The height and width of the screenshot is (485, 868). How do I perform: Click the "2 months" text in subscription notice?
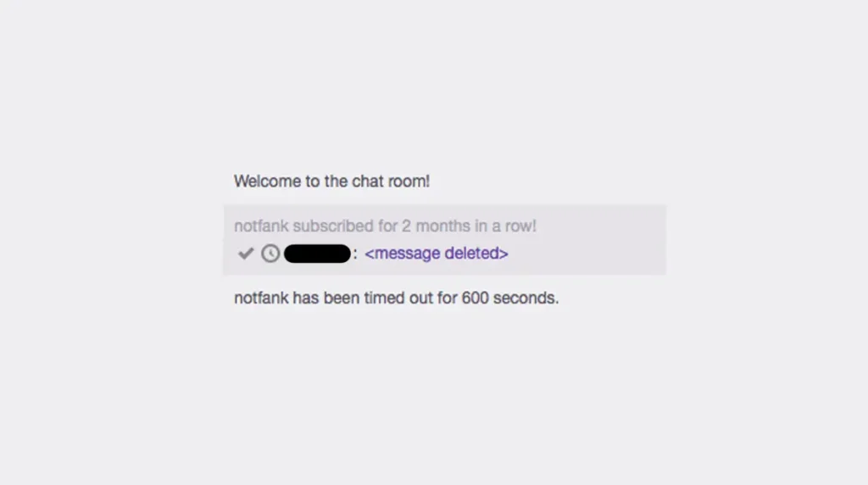pos(436,226)
